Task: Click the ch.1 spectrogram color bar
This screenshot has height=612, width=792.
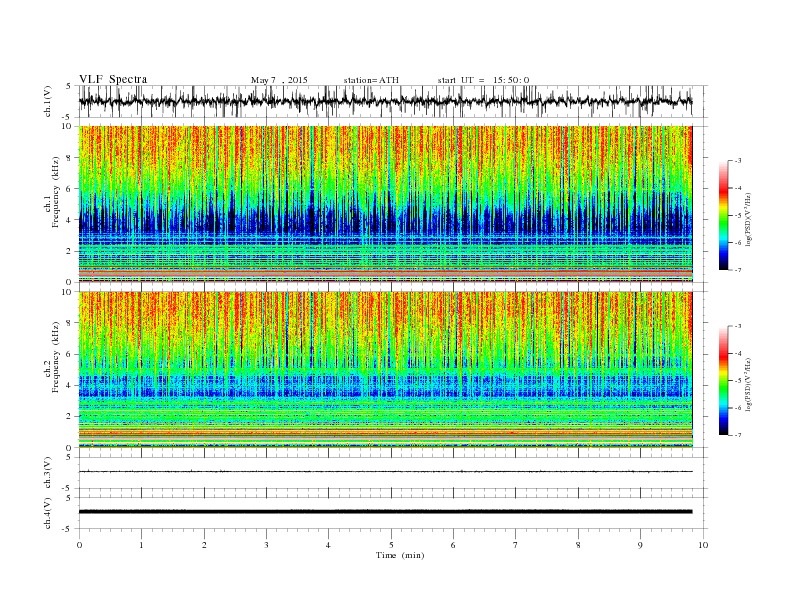Action: (x=723, y=215)
